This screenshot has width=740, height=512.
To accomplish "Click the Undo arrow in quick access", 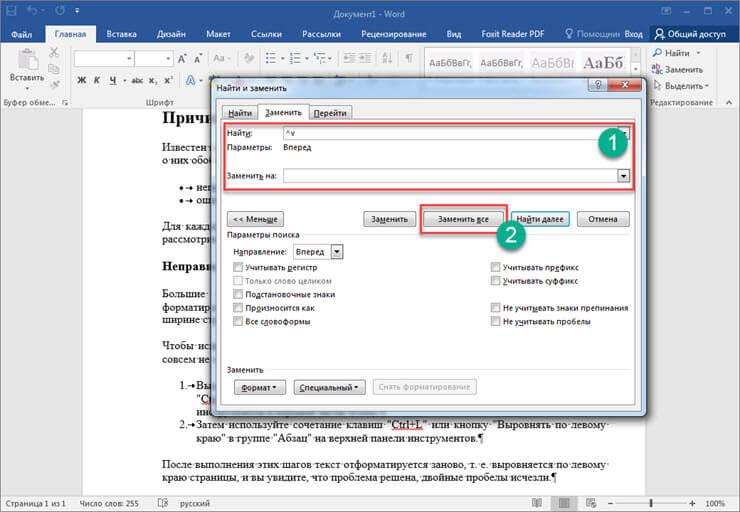I will click(x=33, y=10).
